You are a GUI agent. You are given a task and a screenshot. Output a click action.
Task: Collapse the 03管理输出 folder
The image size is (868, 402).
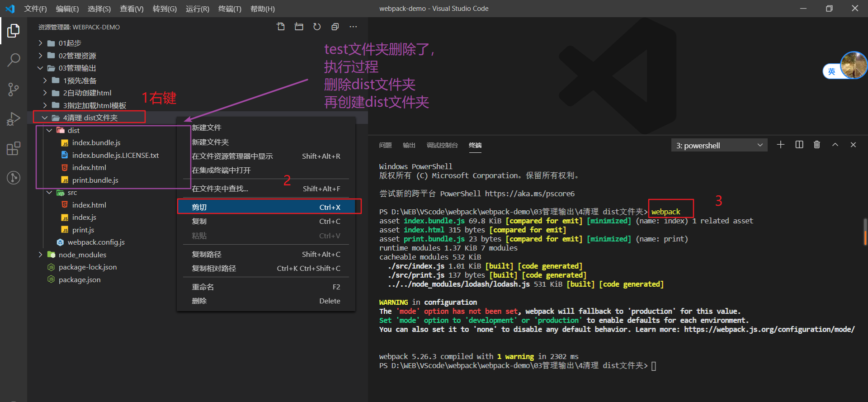[x=40, y=68]
